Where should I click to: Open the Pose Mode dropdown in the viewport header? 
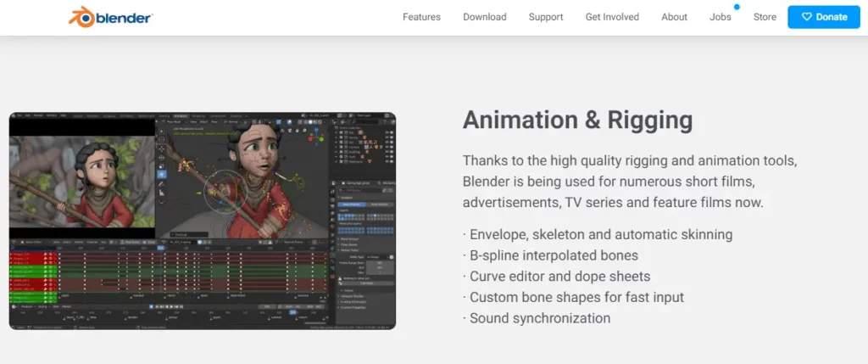click(175, 121)
